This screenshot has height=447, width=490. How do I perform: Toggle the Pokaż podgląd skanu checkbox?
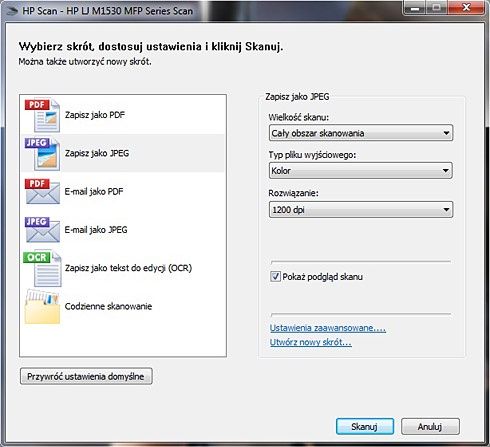click(275, 277)
